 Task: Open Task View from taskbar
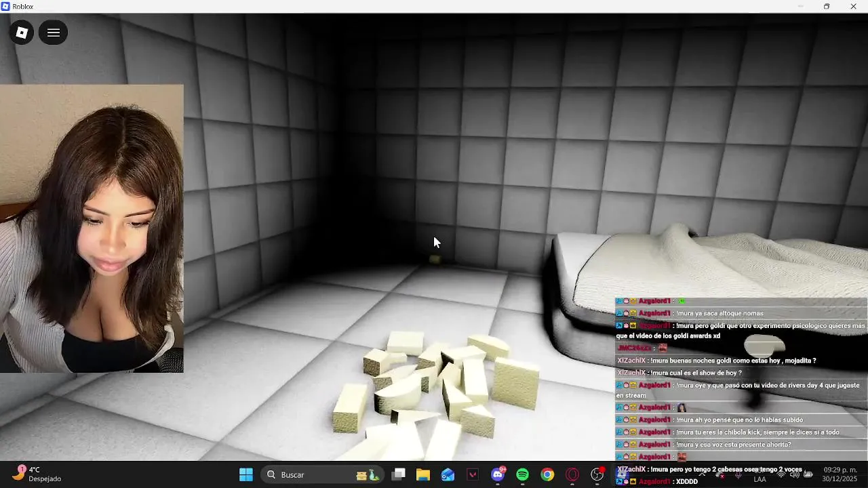[399, 474]
